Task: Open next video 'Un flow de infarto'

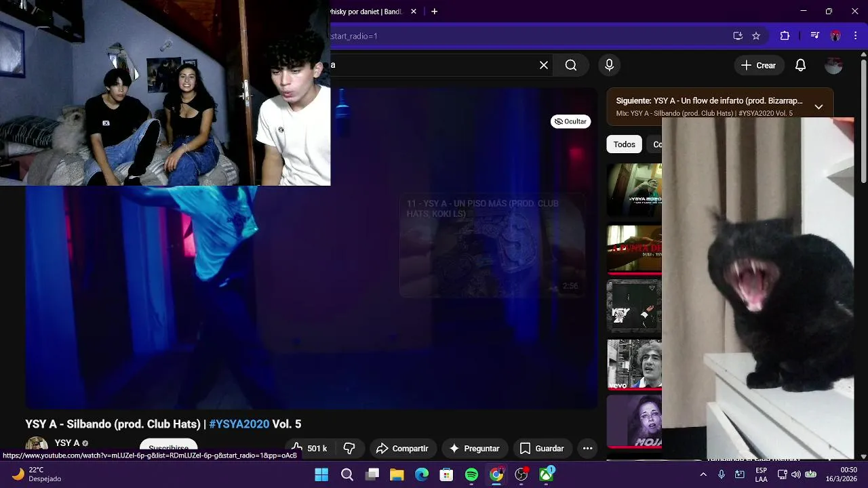Action: 709,100
